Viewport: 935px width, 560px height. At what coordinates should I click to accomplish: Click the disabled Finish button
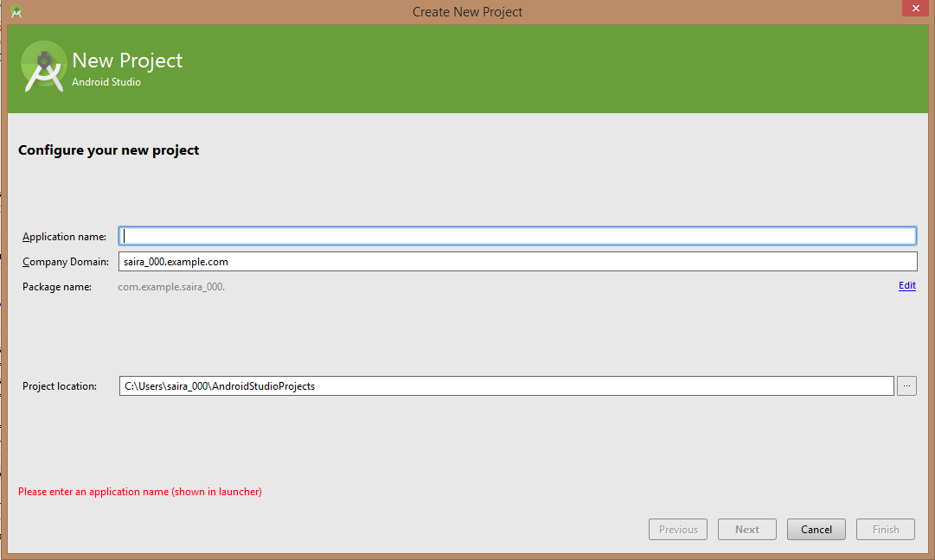tap(885, 529)
